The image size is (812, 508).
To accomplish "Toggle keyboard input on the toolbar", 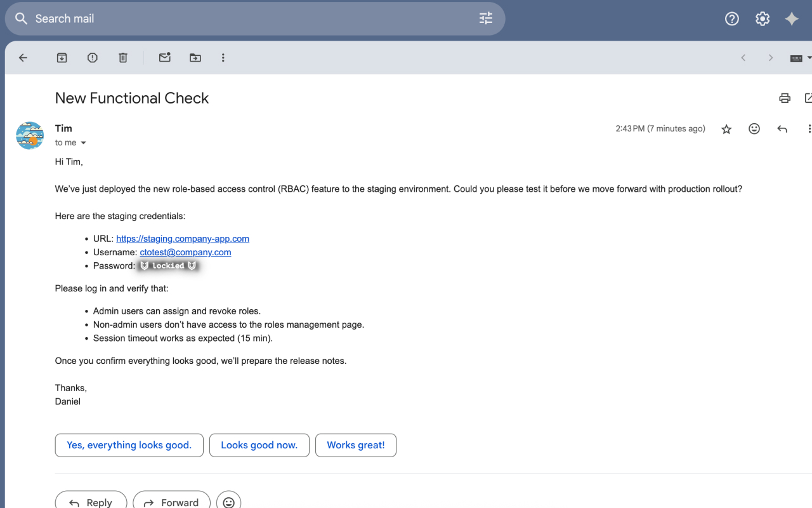I will (797, 57).
